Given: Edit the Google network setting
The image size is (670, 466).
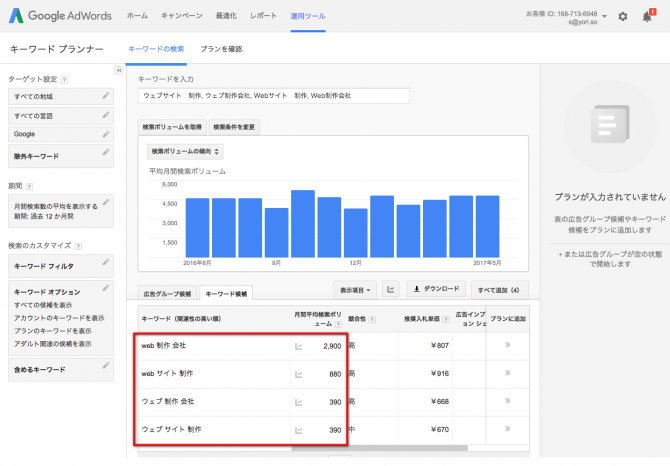Looking at the screenshot, I should [x=106, y=134].
